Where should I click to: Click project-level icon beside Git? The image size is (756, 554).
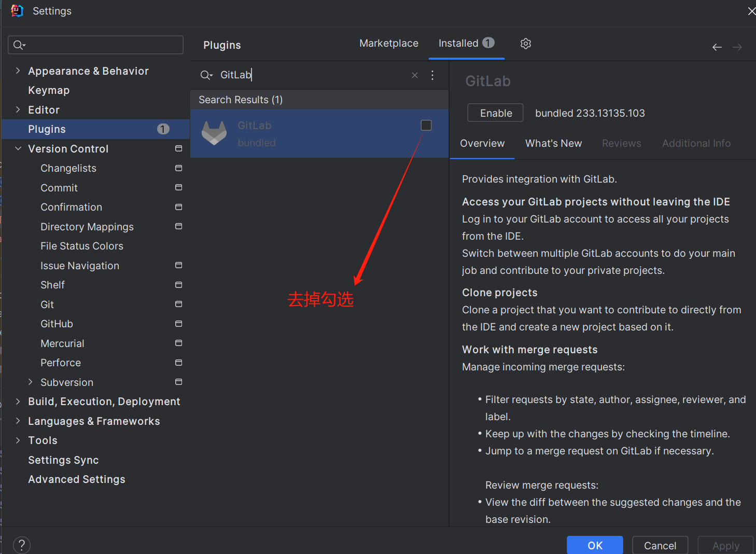coord(179,304)
